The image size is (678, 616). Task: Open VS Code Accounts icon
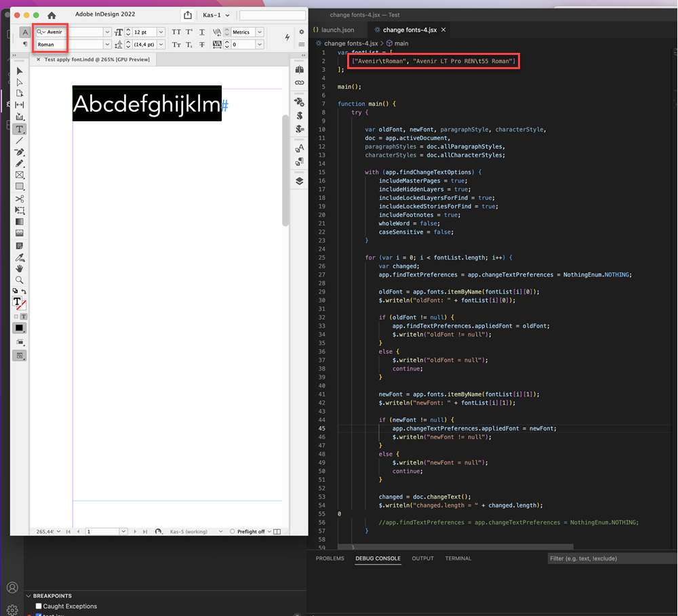coord(12,588)
